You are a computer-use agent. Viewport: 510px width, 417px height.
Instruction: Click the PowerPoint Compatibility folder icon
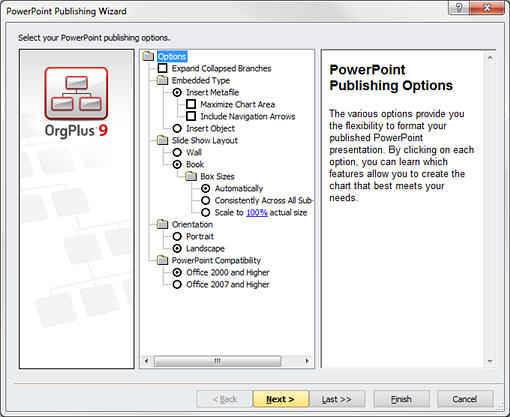[x=163, y=260]
